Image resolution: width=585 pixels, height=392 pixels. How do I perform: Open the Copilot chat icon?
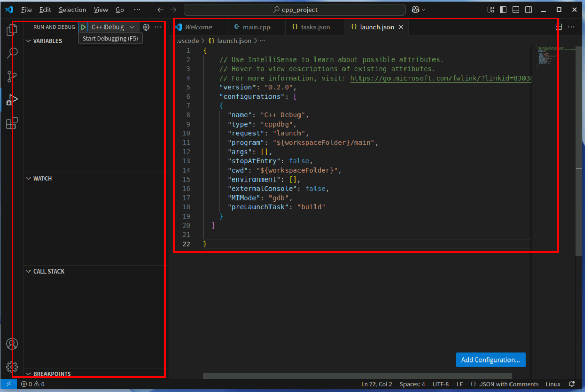(415, 10)
